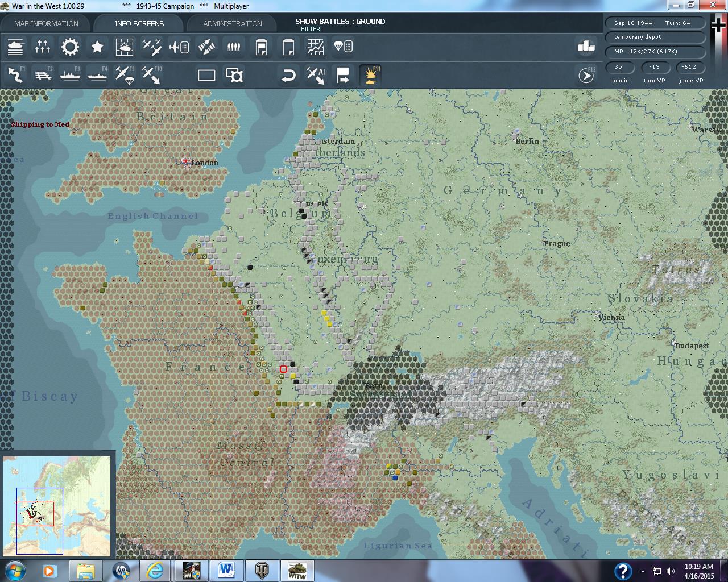Screen dimensions: 728x582
Task: Click the undo move arrow icon
Action: tap(289, 75)
